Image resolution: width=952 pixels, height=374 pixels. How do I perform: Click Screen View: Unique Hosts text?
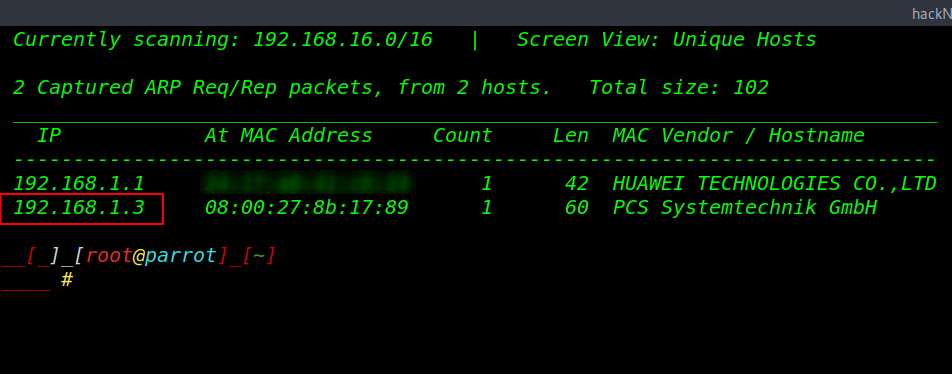tap(667, 40)
